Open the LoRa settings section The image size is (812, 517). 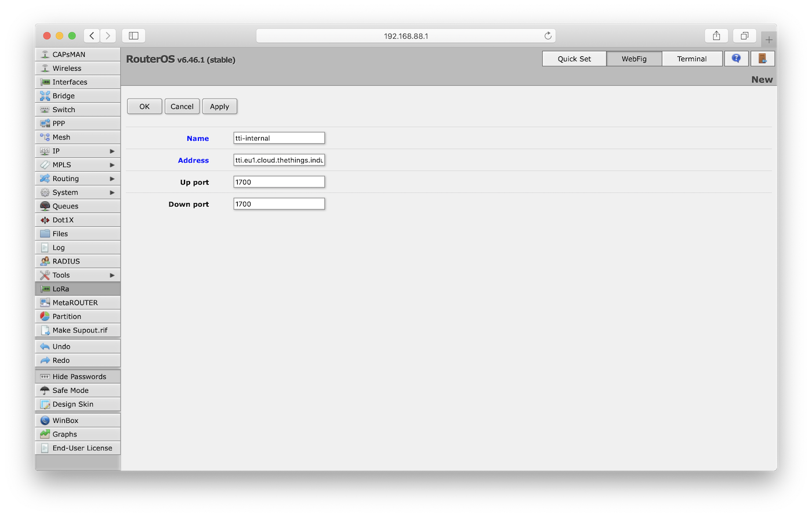(x=59, y=288)
